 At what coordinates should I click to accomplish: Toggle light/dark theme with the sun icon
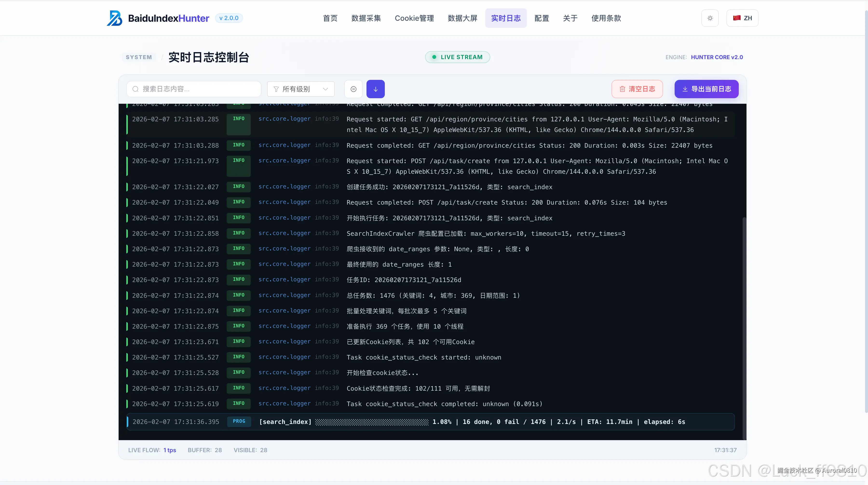(x=710, y=18)
